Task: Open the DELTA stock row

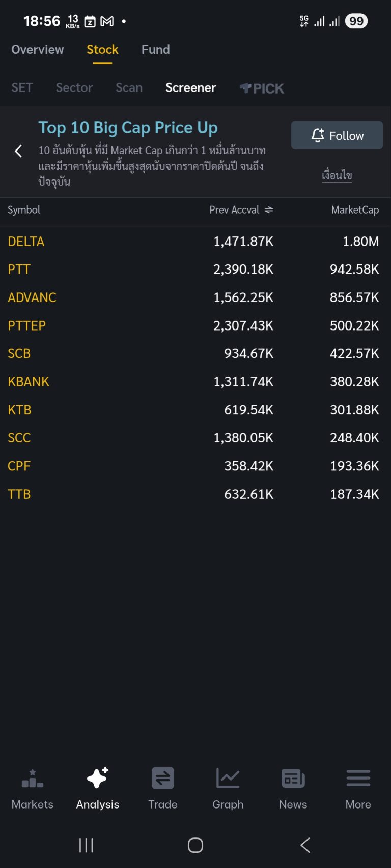Action: pyautogui.click(x=26, y=242)
